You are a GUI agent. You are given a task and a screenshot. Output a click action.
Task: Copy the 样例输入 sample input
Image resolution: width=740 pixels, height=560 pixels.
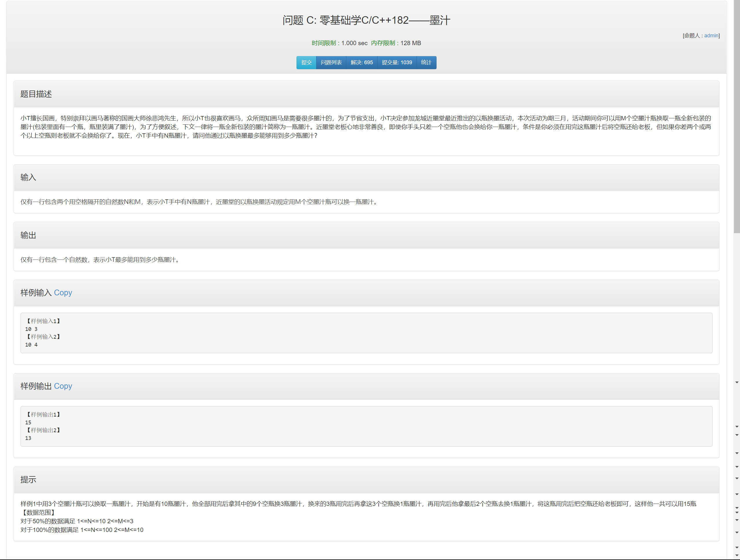(63, 293)
